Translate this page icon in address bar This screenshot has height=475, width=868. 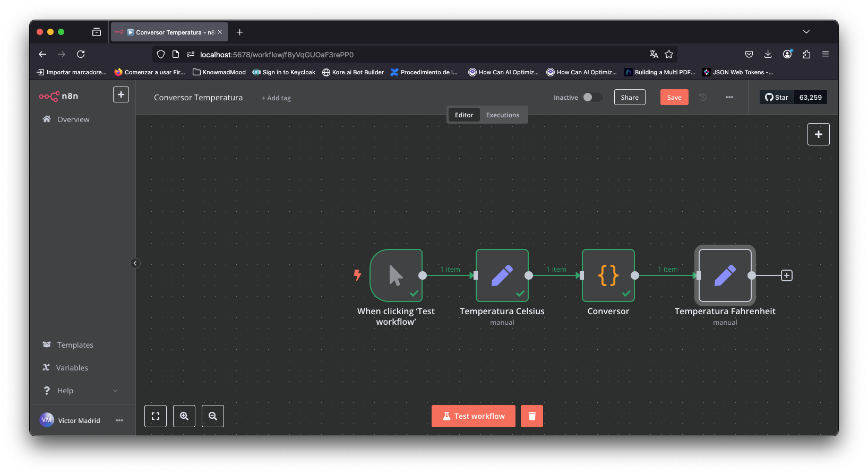click(x=654, y=54)
